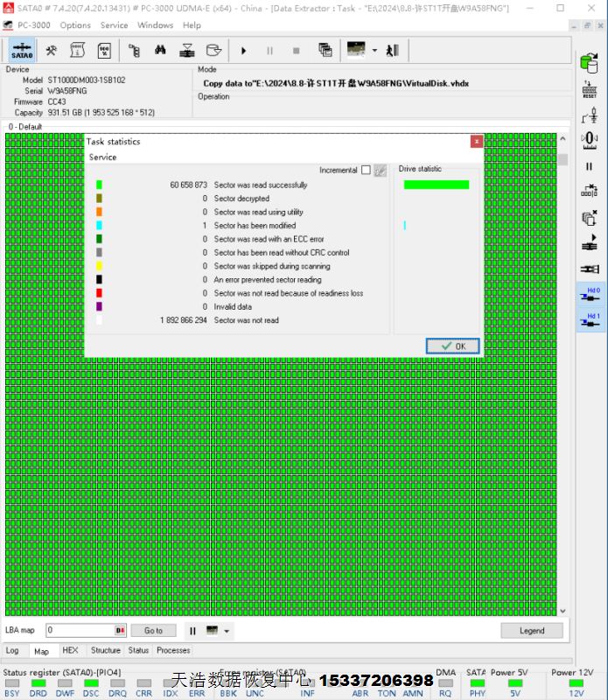This screenshot has height=700, width=608.
Task: Open the toolbar image dropdown arrow
Action: 374,51
